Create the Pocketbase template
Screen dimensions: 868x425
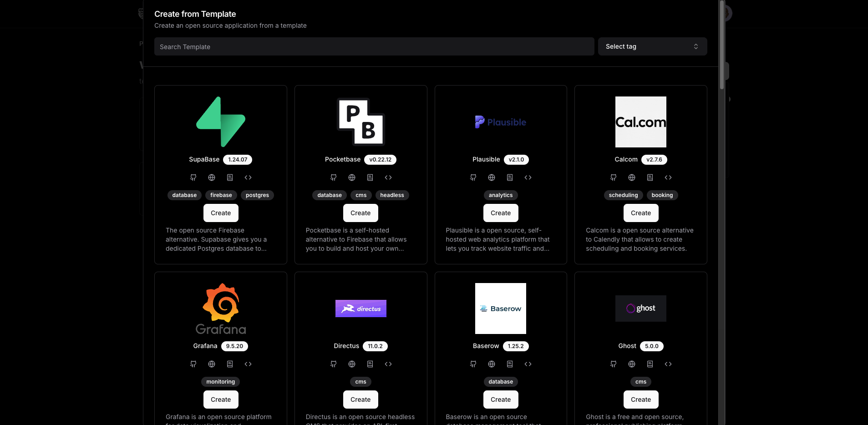360,213
